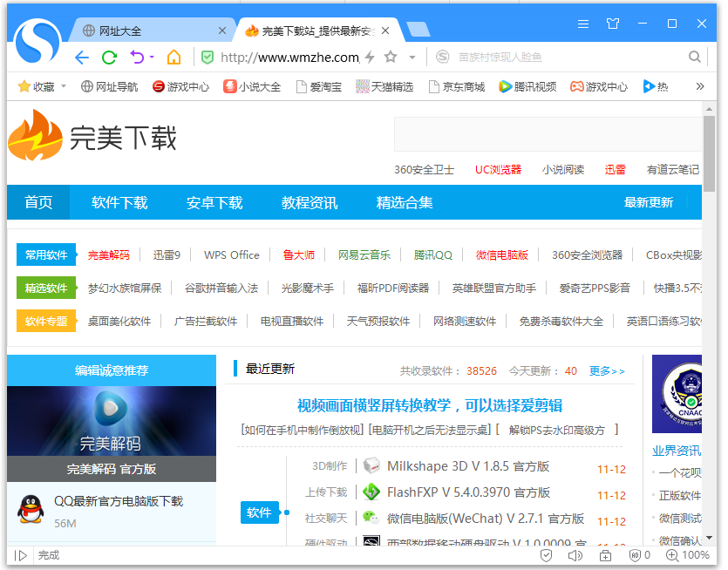
Task: Click the blue back arrow button
Action: pyautogui.click(x=82, y=58)
